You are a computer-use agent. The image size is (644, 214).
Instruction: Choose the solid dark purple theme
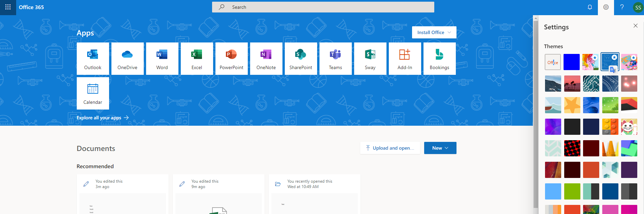(629, 170)
